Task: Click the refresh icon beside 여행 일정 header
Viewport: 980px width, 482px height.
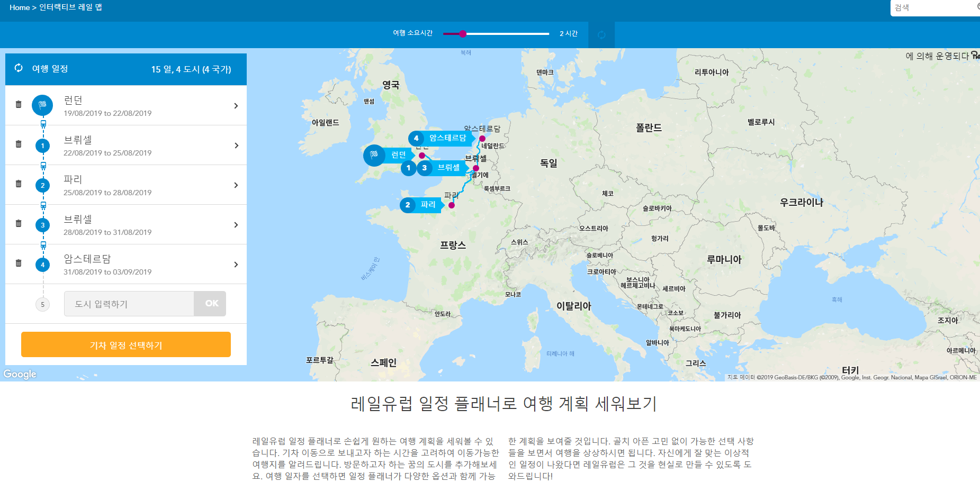Action: tap(19, 68)
